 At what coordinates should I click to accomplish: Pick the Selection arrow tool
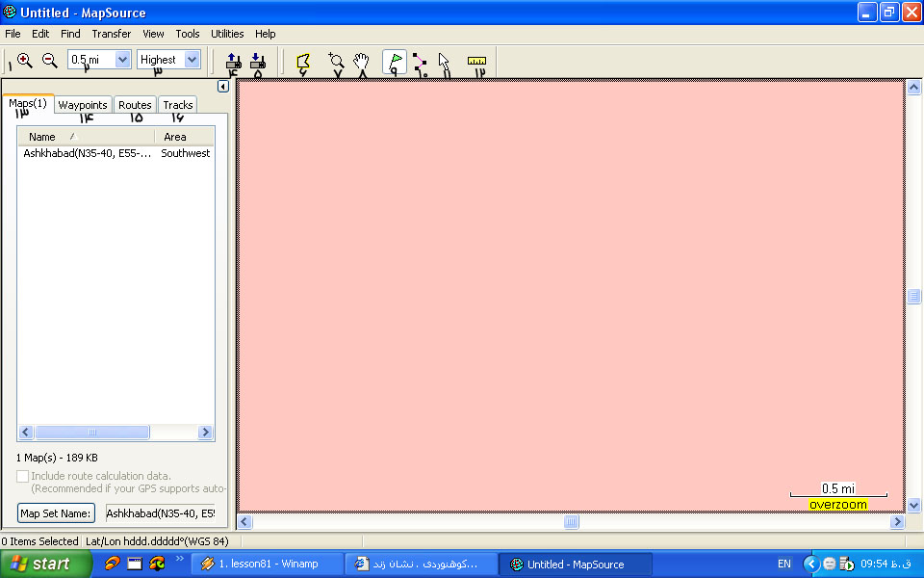445,61
